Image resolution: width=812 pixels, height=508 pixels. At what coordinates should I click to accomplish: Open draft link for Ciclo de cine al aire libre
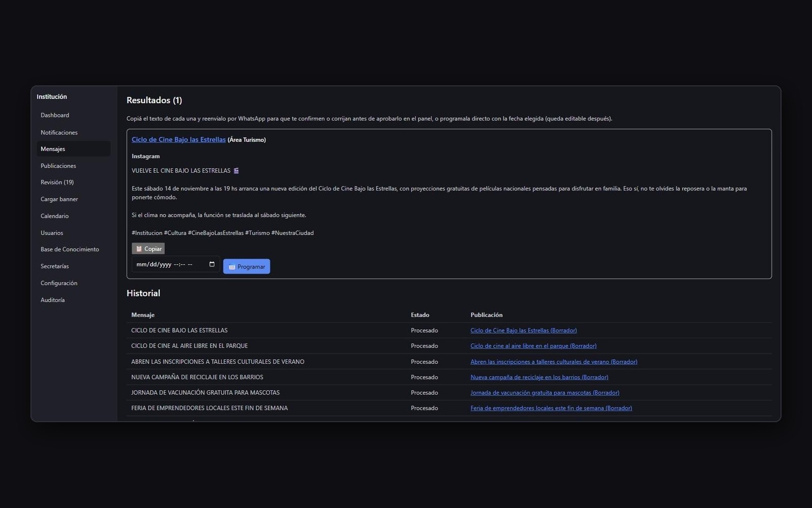coord(533,346)
